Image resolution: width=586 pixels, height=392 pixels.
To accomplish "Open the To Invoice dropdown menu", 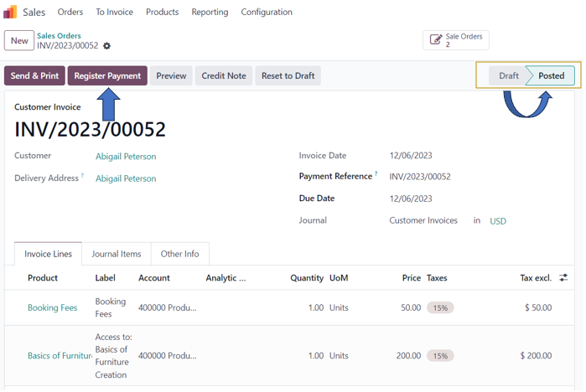I will (x=114, y=13).
